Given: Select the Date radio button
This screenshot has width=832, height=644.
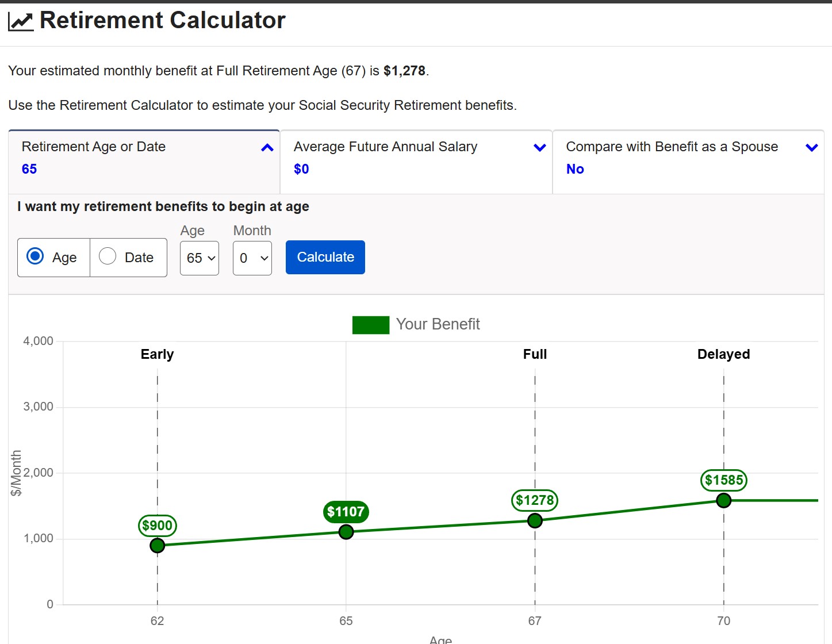Looking at the screenshot, I should (108, 256).
